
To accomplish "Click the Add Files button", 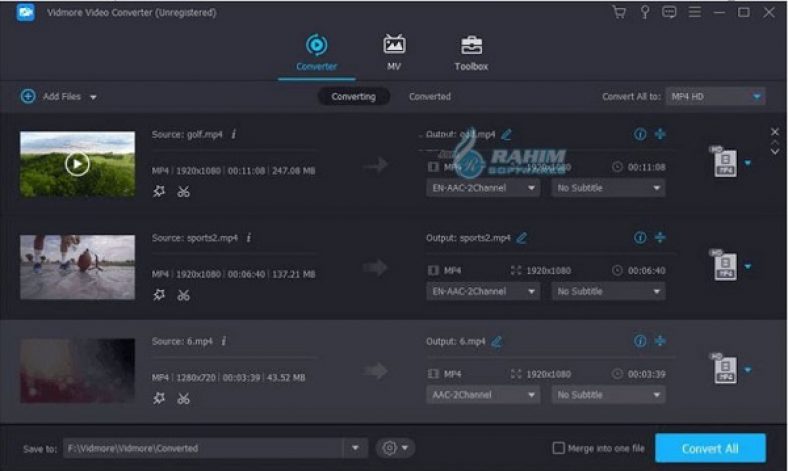I will tap(51, 96).
